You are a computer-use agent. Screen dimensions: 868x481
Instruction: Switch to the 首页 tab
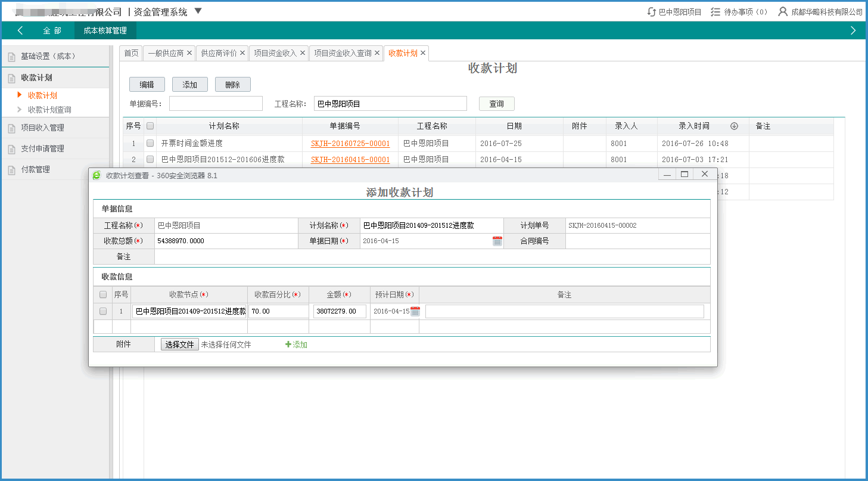tap(131, 53)
